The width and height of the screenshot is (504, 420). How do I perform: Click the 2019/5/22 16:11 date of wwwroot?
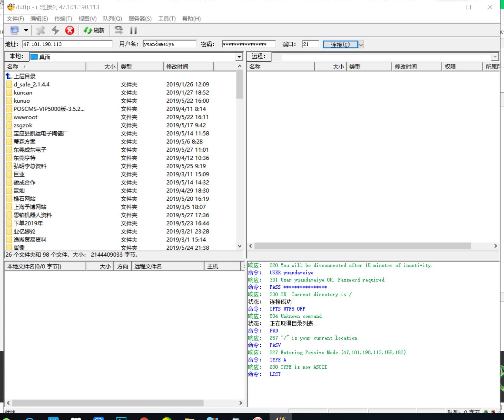point(187,117)
